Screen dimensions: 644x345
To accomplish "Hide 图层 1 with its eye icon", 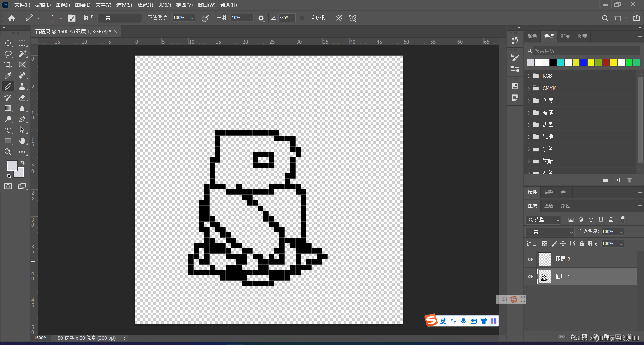I will coord(530,277).
